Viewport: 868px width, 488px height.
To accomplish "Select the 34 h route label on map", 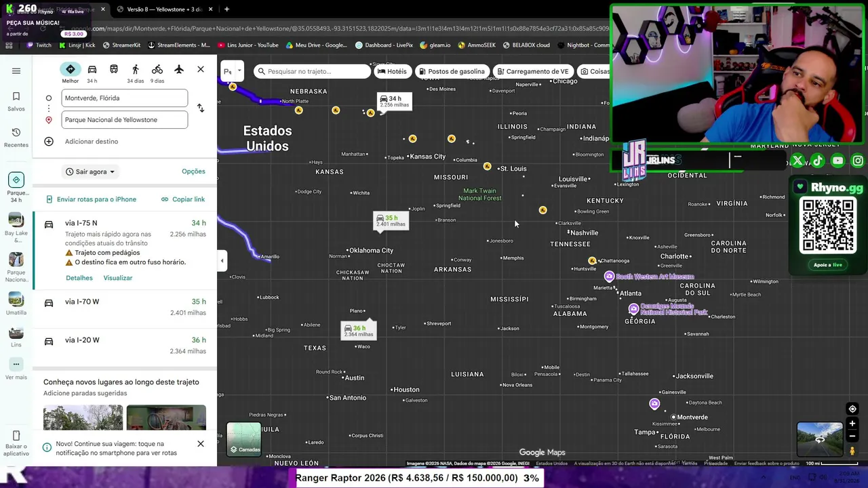I will (x=394, y=101).
